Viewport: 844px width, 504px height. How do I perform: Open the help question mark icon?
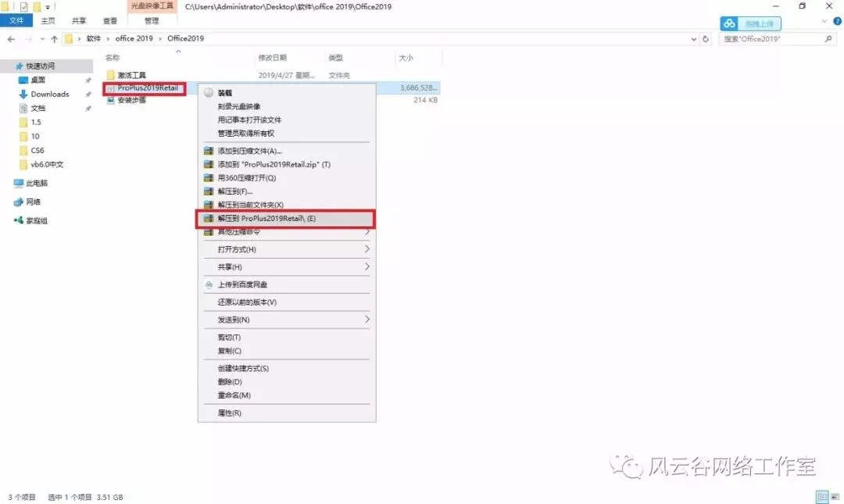tap(837, 22)
